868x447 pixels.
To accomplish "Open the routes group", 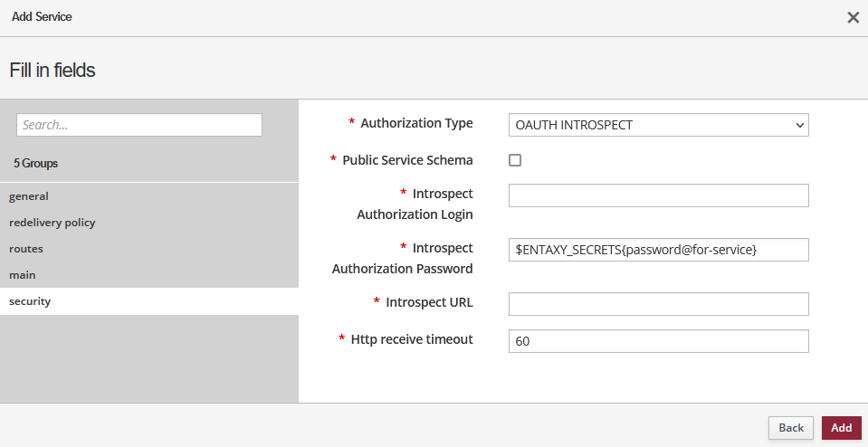I will [26, 249].
